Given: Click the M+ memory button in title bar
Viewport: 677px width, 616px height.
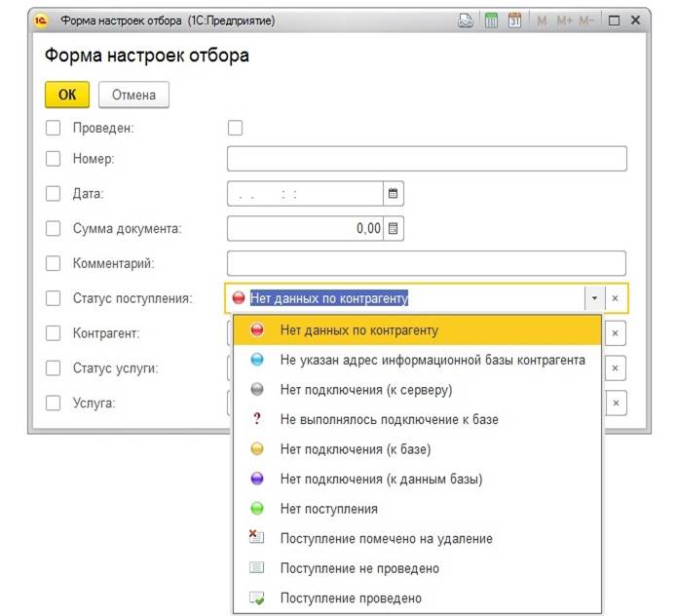Looking at the screenshot, I should [x=564, y=19].
